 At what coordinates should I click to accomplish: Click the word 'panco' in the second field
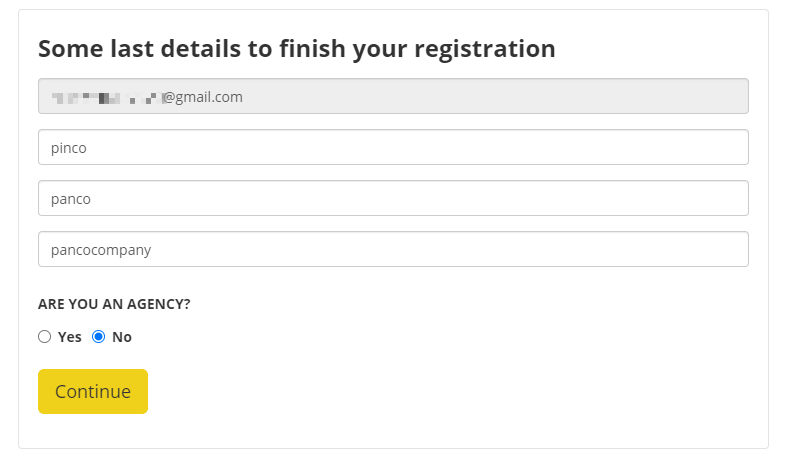pos(71,199)
